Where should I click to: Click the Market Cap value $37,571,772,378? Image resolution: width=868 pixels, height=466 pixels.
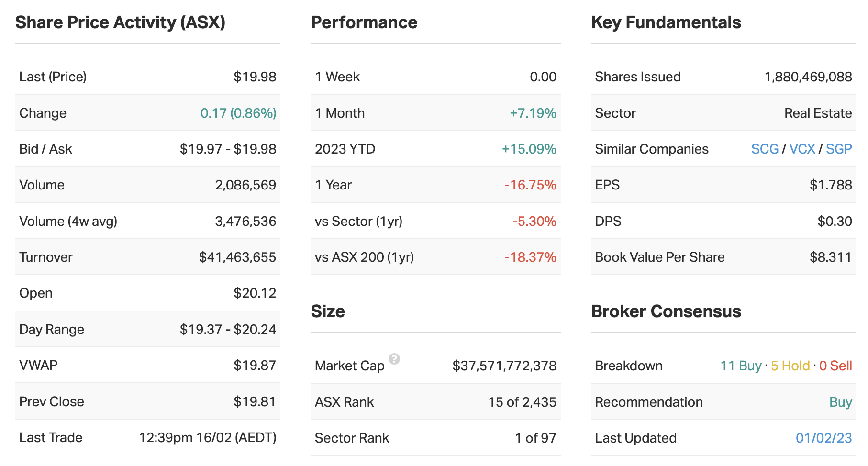[x=504, y=366]
